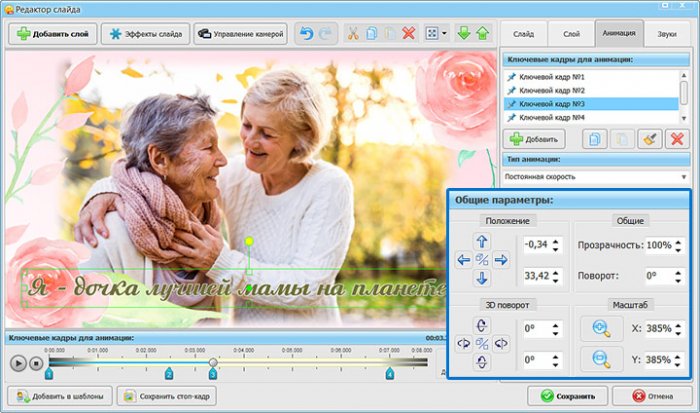
Task: Open Эффекты слайда
Action: click(x=146, y=34)
